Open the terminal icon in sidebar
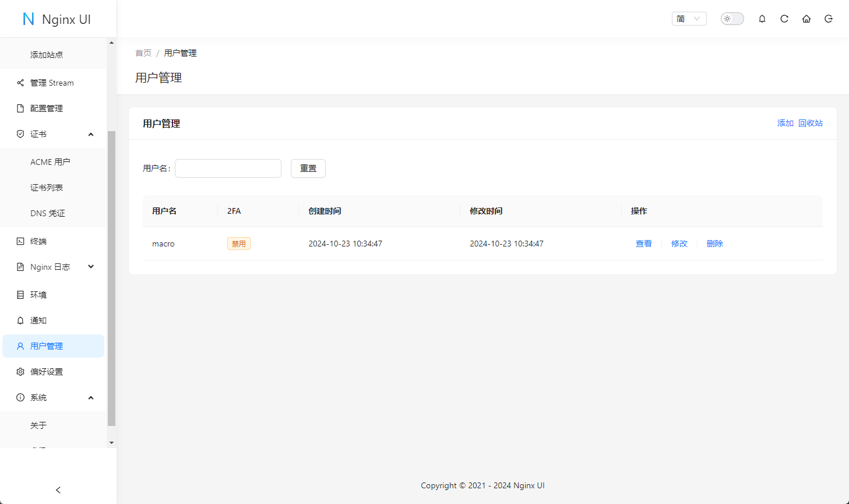Viewport: 849px width, 504px height. [x=20, y=241]
